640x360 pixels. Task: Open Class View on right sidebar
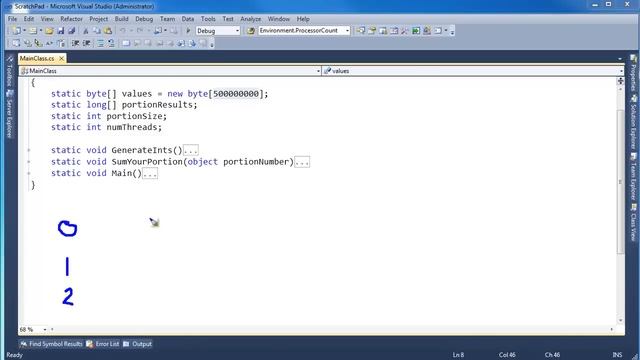click(x=633, y=222)
